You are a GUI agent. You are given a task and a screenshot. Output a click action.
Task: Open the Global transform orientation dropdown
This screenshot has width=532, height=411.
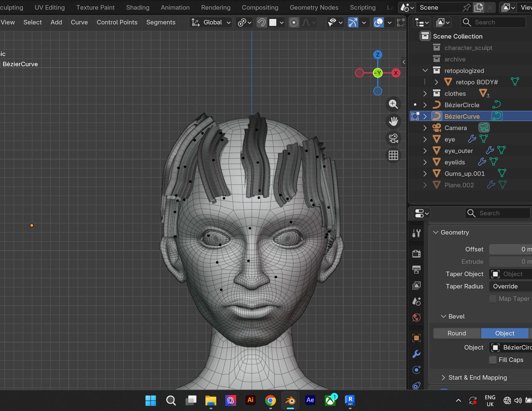[x=211, y=22]
